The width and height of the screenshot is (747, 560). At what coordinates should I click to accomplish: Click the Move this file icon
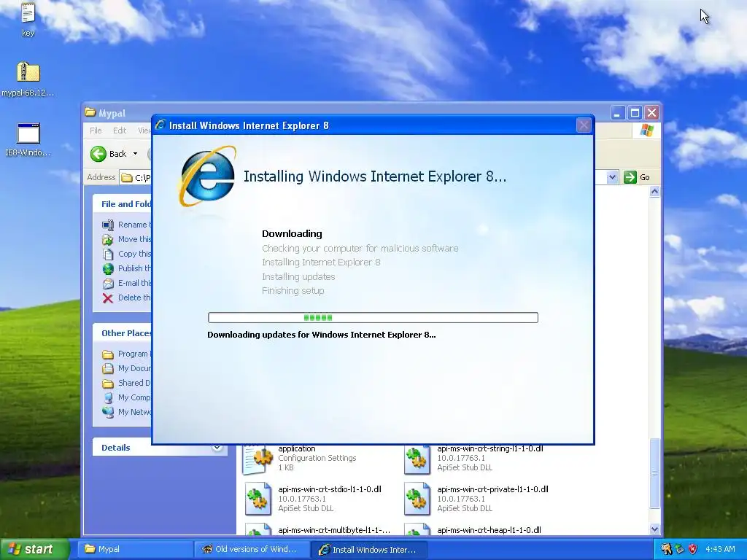coord(108,239)
